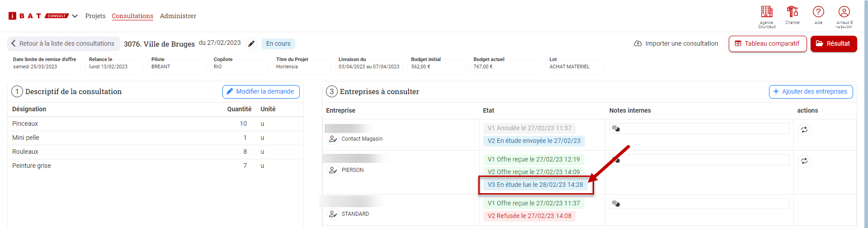Click the contact person icon next to PIERSON
Image resolution: width=868 pixels, height=228 pixels.
[333, 170]
